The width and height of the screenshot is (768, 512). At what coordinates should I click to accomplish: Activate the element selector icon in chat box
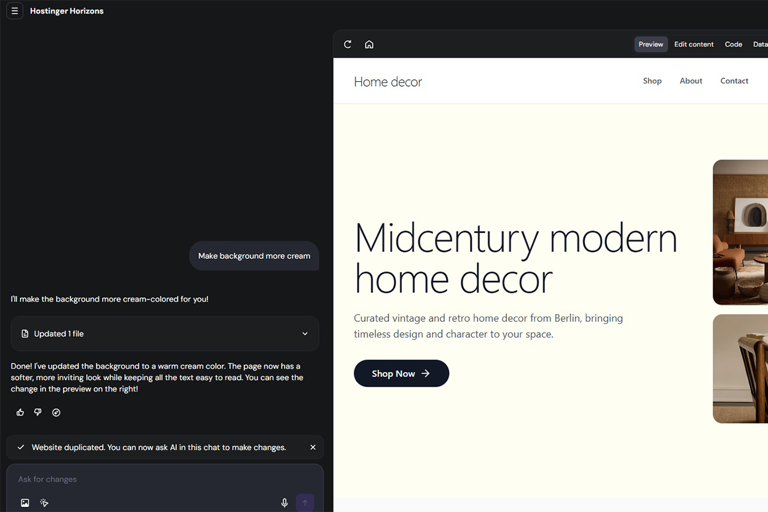coord(44,503)
